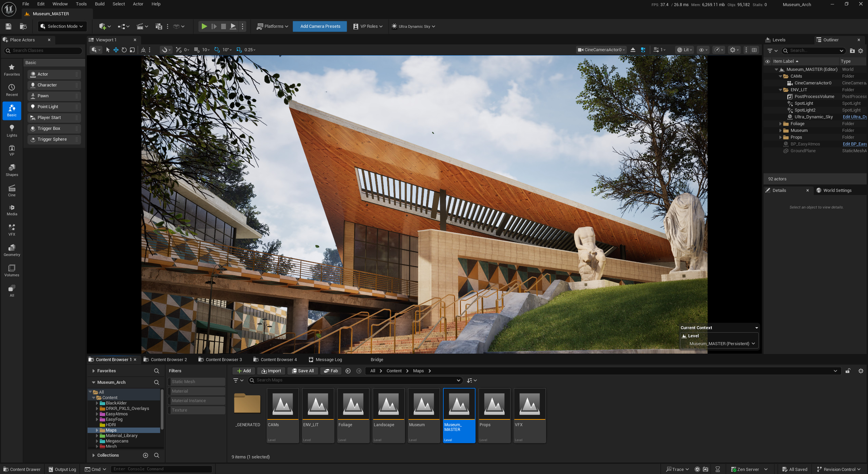Click the Save All button
This screenshot has height=474, width=868.
click(x=302, y=371)
